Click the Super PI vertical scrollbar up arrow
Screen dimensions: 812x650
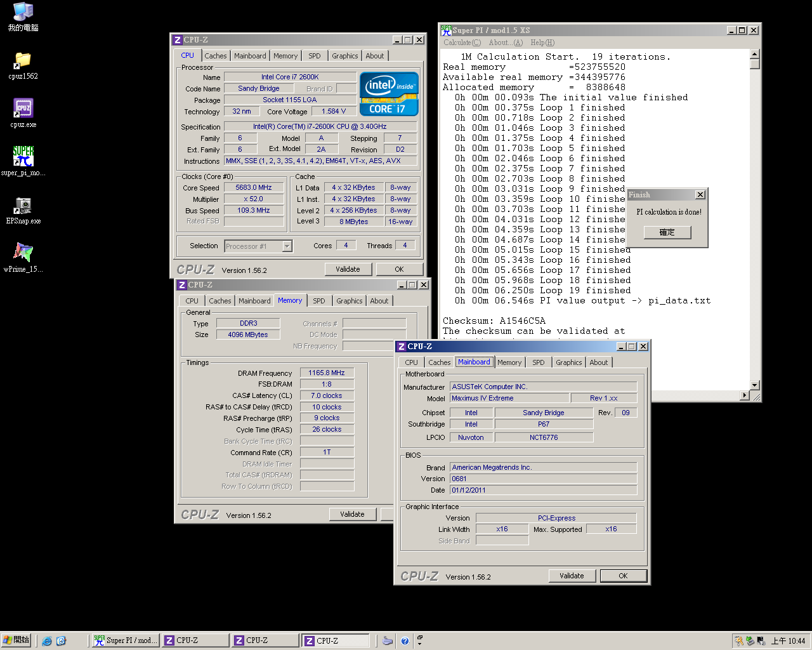(x=754, y=54)
